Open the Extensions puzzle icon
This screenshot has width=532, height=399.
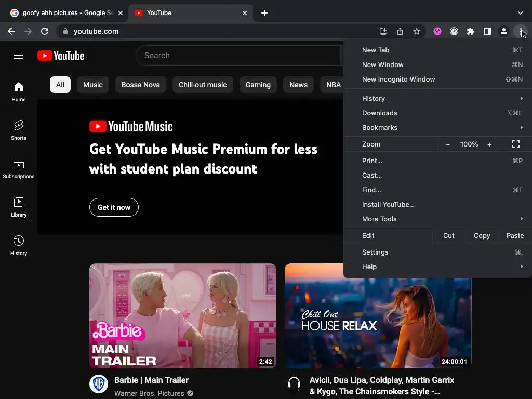coord(471,31)
